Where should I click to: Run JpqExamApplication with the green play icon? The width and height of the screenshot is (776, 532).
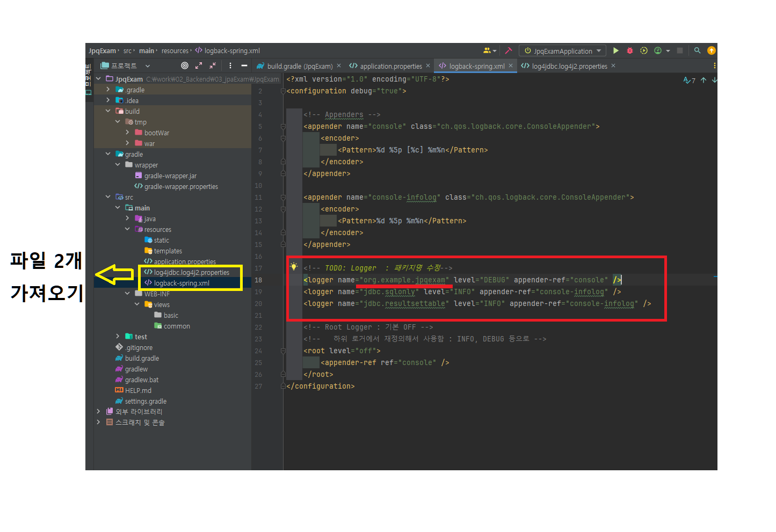[616, 50]
